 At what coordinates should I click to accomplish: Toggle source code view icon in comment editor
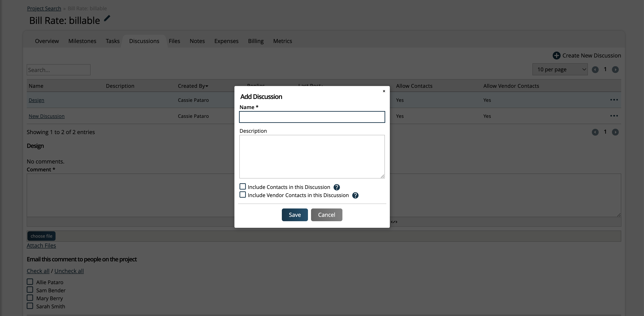(394, 222)
